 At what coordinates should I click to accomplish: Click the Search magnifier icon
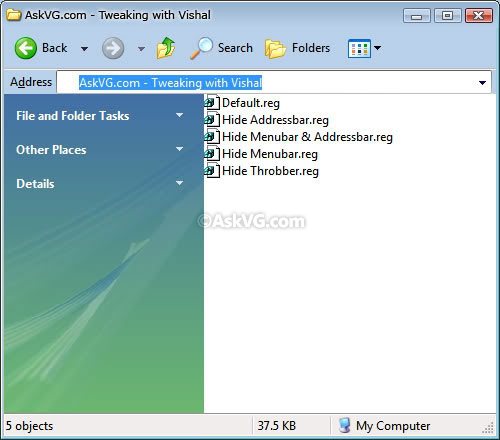pos(201,48)
